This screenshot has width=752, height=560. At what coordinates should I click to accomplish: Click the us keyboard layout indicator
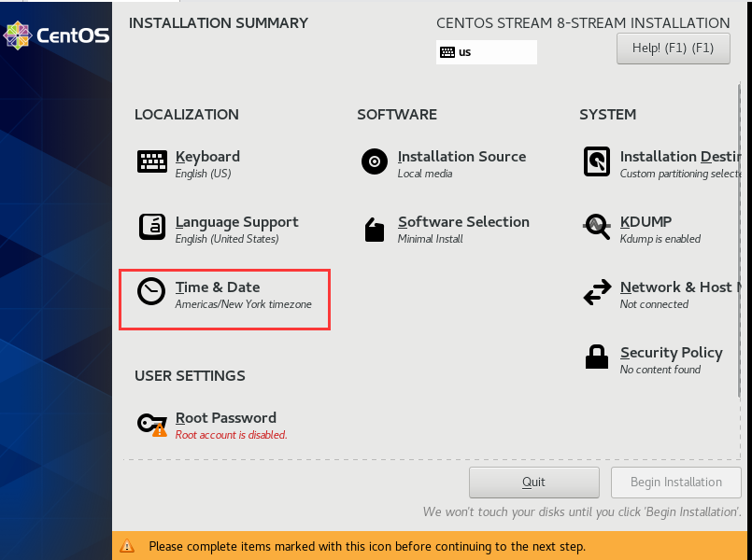tap(487, 51)
